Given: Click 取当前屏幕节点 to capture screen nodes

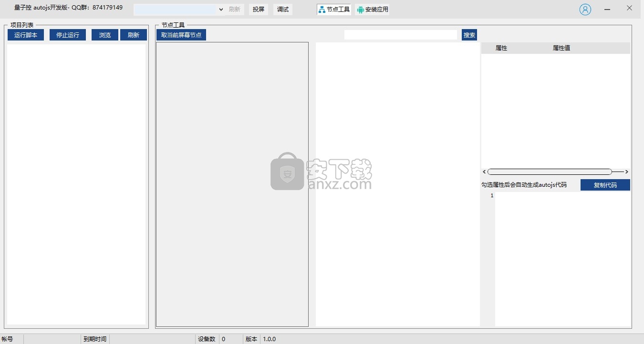Looking at the screenshot, I should coord(181,35).
